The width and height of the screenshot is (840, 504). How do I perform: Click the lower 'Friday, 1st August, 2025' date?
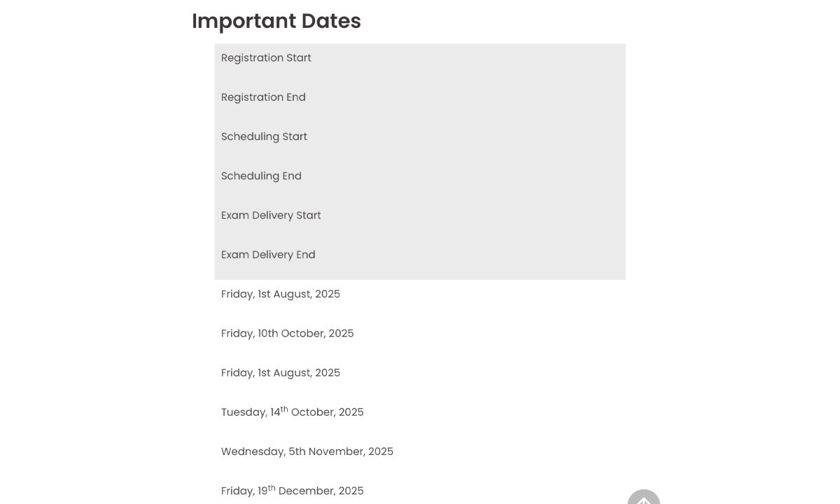[280, 373]
